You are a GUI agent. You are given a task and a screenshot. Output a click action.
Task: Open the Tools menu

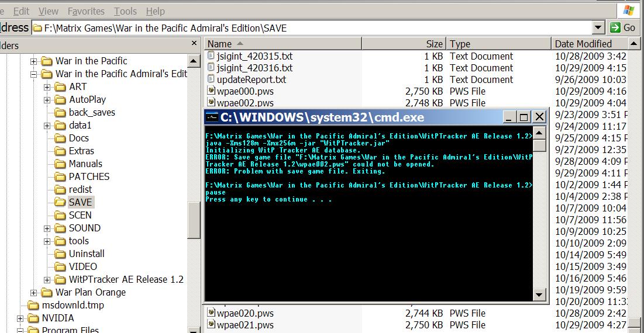pyautogui.click(x=125, y=12)
